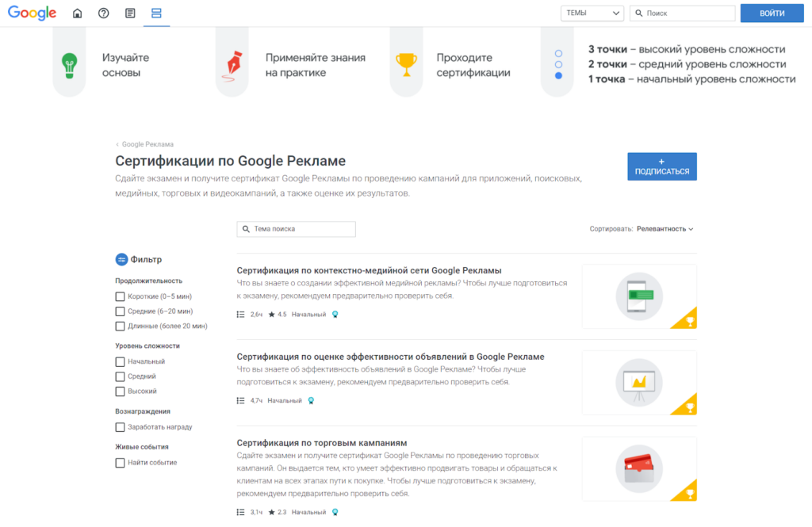
Task: Check the Длинные (более 20 мин) filter
Action: (121, 327)
